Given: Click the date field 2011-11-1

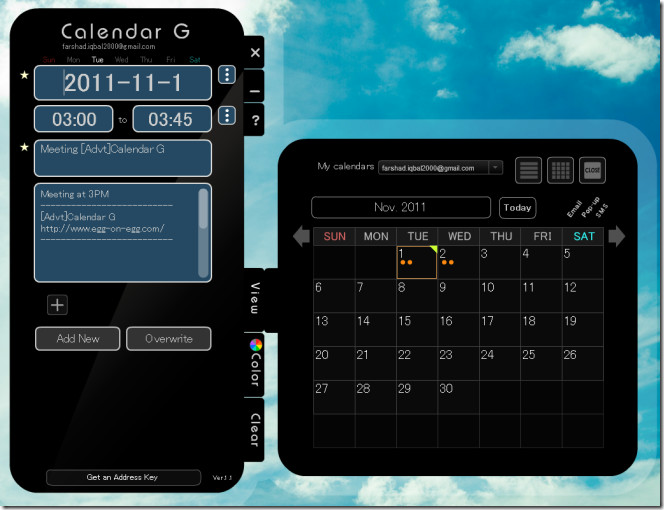Looking at the screenshot, I should pos(123,83).
